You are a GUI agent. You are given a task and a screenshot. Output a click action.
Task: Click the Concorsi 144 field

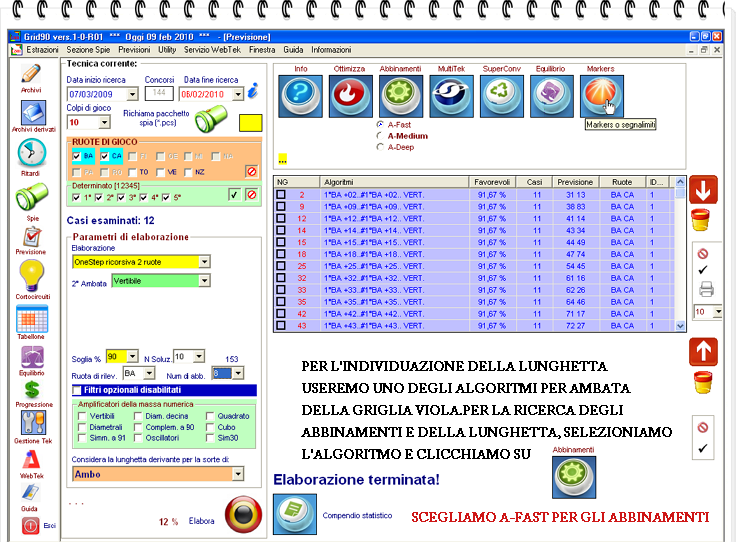[x=159, y=93]
